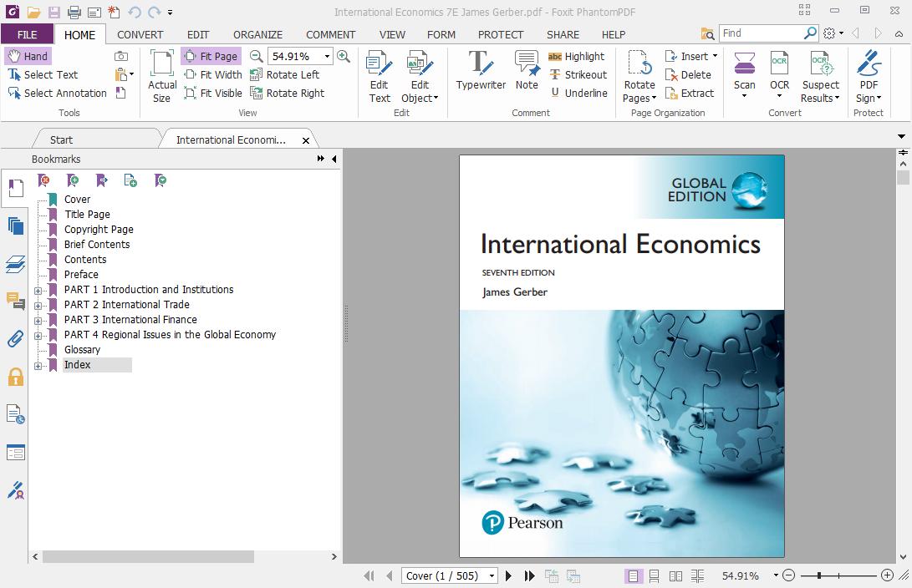The height and width of the screenshot is (588, 912).
Task: Toggle Fit Width view
Action: click(x=213, y=74)
